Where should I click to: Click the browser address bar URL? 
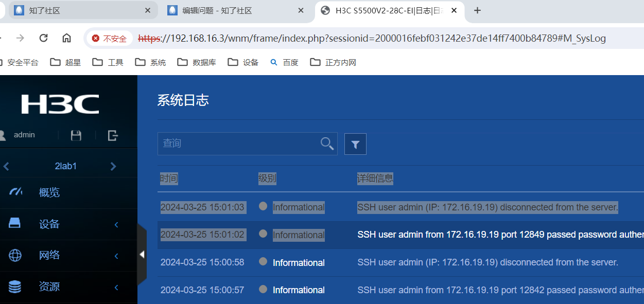[x=372, y=38]
